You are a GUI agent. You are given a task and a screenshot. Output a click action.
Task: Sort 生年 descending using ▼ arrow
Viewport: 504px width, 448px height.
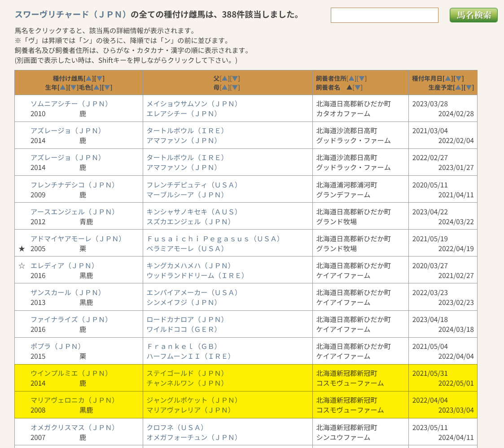[74, 87]
